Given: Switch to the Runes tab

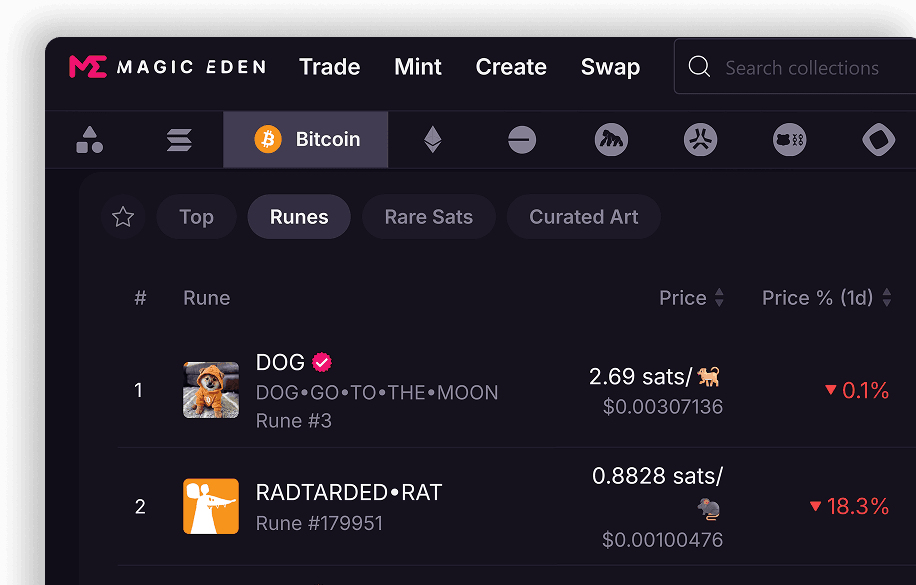Looking at the screenshot, I should (x=298, y=216).
